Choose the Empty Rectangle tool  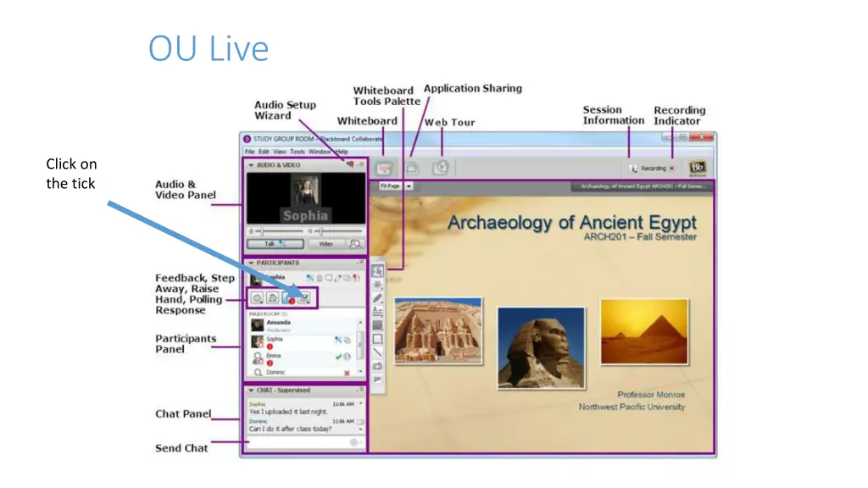coord(377,339)
